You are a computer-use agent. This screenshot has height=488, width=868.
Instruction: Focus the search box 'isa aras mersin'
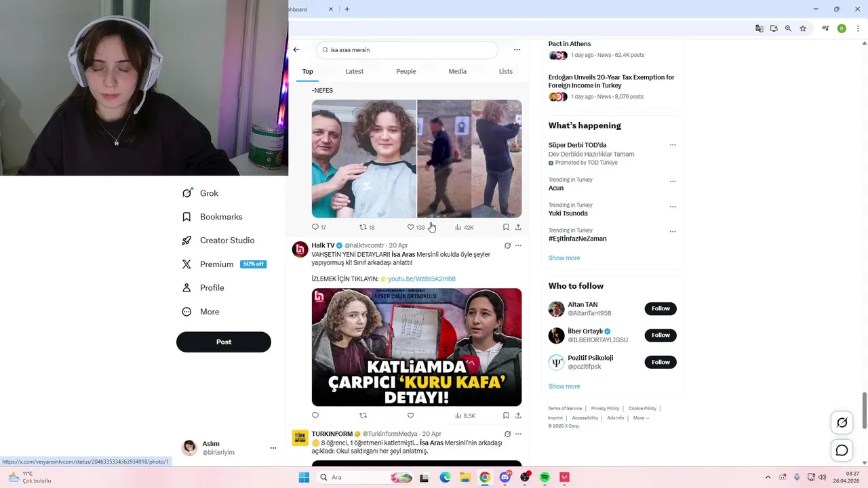407,49
